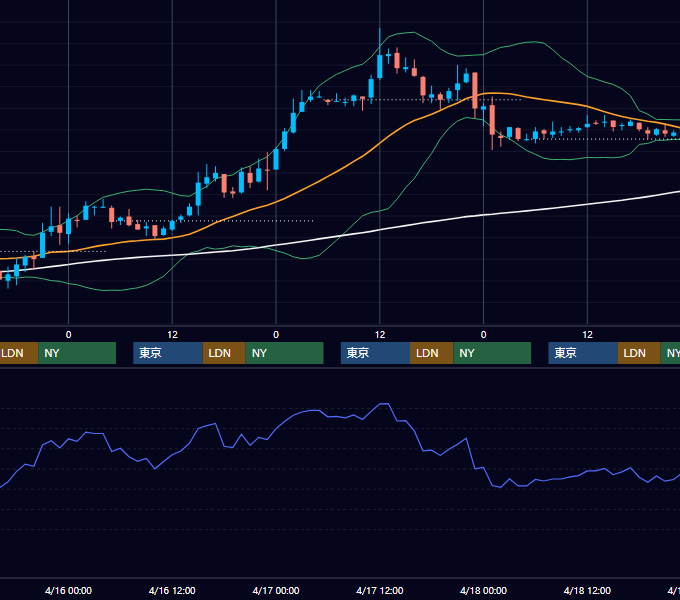Click the 4/17 12:00 date label
This screenshot has width=680, height=600.
pyautogui.click(x=379, y=590)
